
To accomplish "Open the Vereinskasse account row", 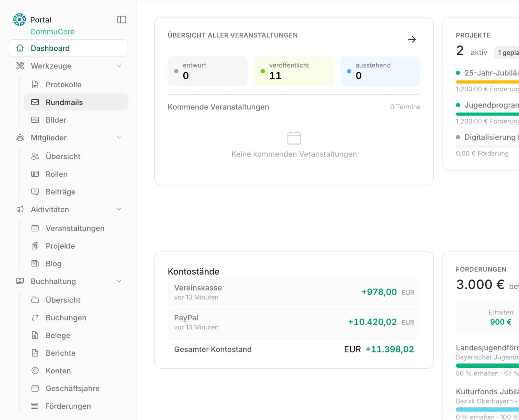I will (294, 292).
